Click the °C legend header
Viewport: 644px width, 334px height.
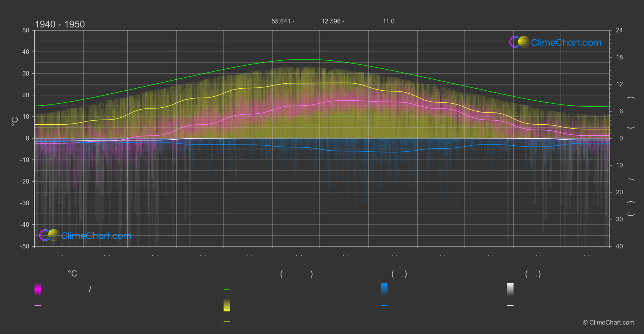pos(72,274)
